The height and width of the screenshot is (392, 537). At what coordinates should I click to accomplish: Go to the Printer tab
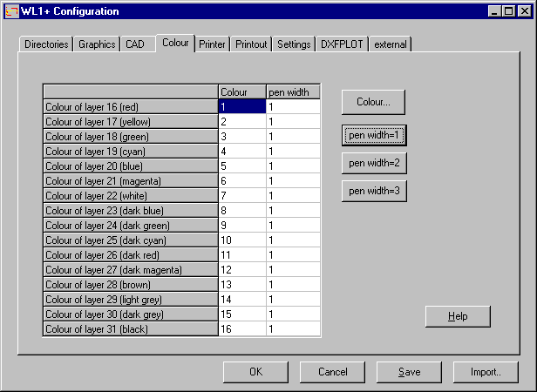pos(212,44)
